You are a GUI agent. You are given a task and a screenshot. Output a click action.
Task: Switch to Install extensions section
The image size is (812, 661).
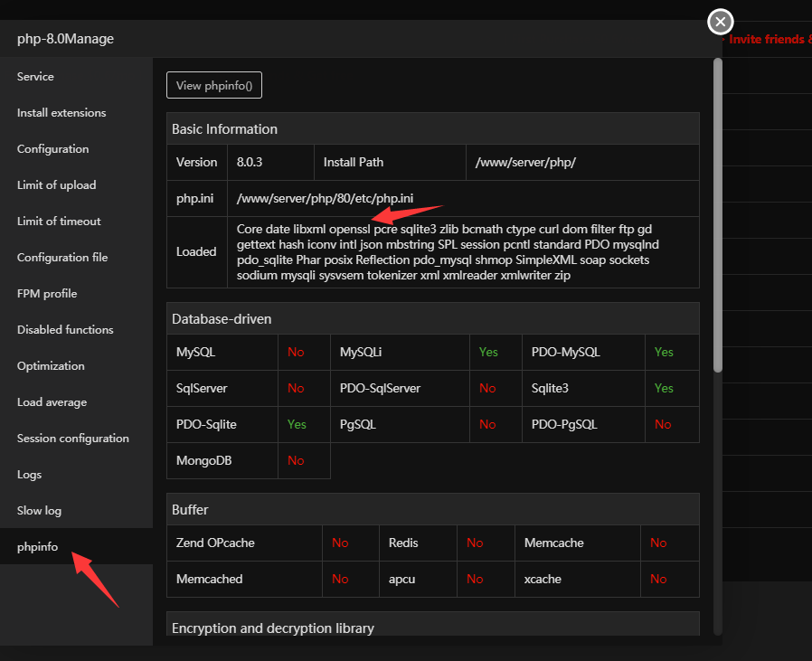[x=61, y=113]
